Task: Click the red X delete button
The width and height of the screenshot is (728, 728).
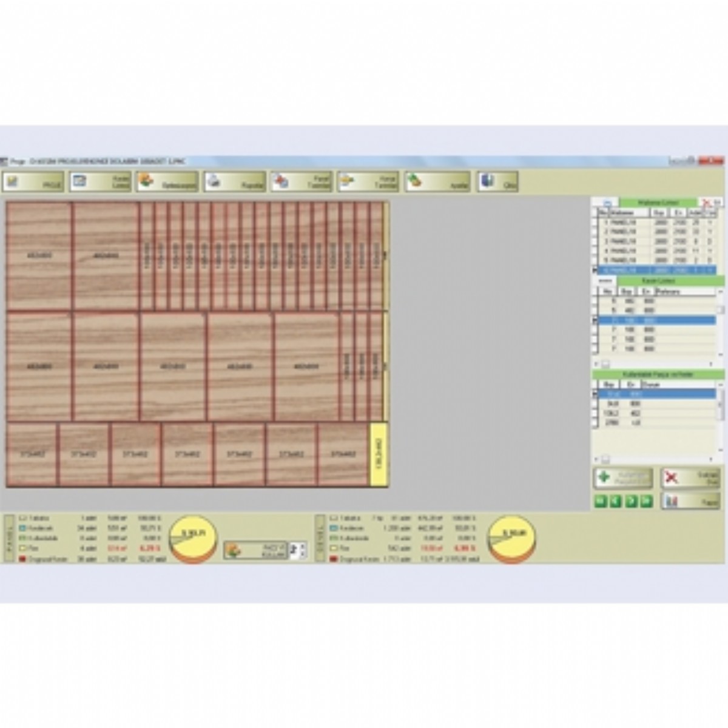Action: coord(690,478)
